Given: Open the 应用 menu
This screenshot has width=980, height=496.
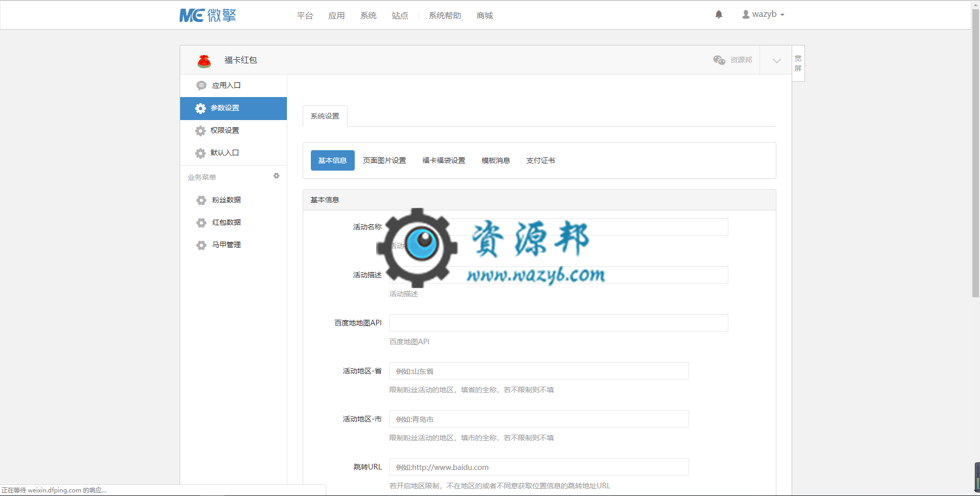Looking at the screenshot, I should pyautogui.click(x=336, y=16).
